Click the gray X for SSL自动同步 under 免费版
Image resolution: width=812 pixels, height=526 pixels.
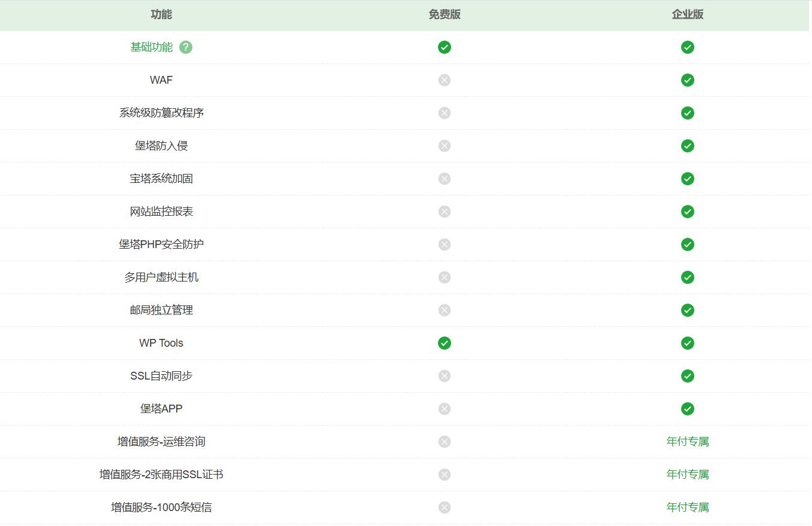tap(444, 376)
